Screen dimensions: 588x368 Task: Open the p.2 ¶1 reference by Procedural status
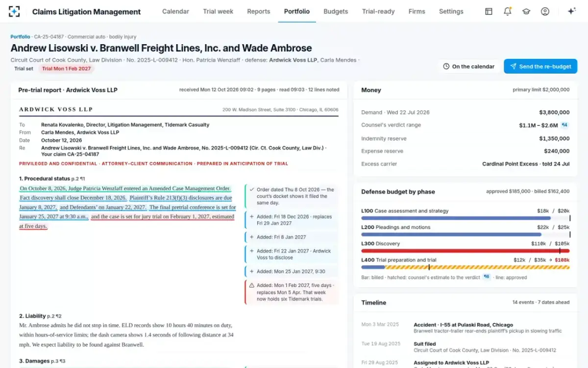click(78, 179)
